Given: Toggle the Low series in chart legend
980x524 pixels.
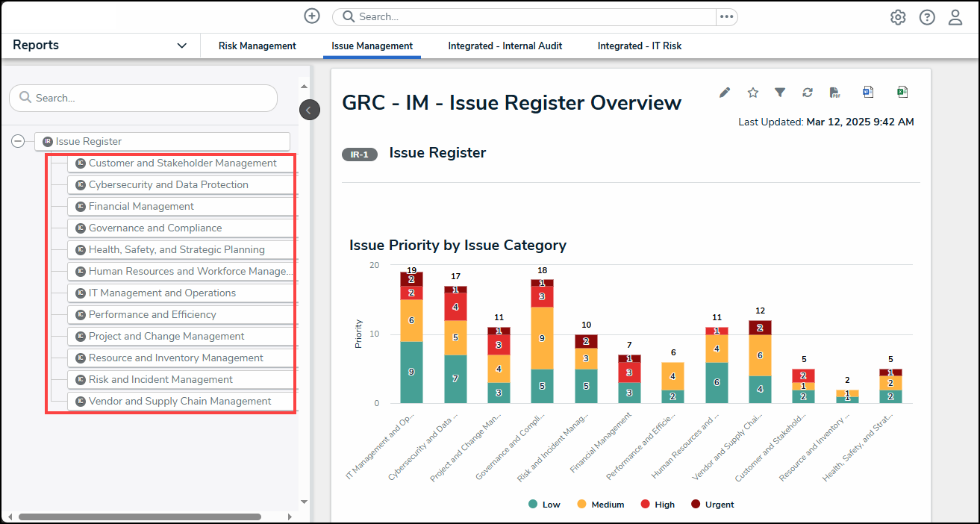Looking at the screenshot, I should click(544, 505).
